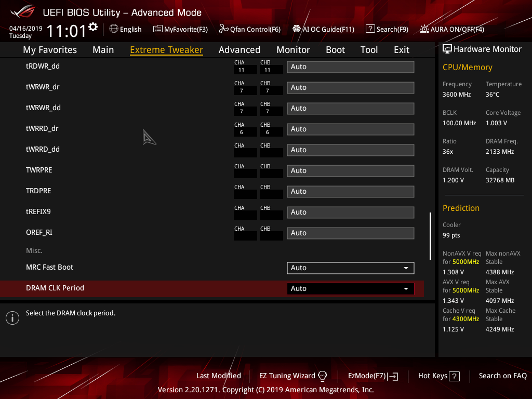Toggle AURA ON/OFF light icon
This screenshot has width=532, height=399.
point(424,29)
